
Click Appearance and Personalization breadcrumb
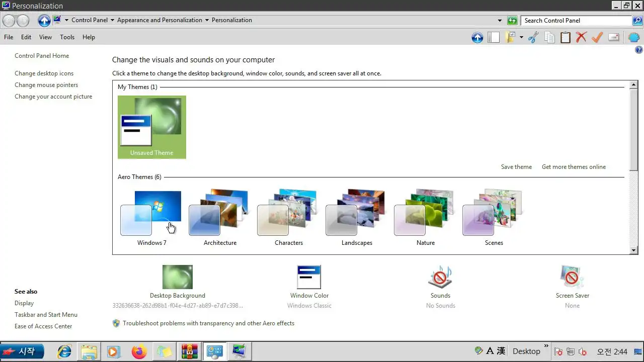pyautogui.click(x=159, y=20)
